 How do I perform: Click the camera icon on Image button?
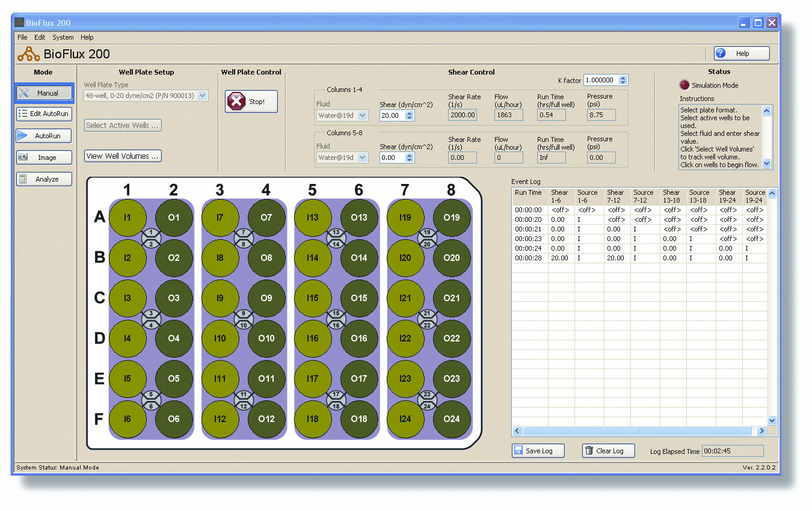point(23,157)
